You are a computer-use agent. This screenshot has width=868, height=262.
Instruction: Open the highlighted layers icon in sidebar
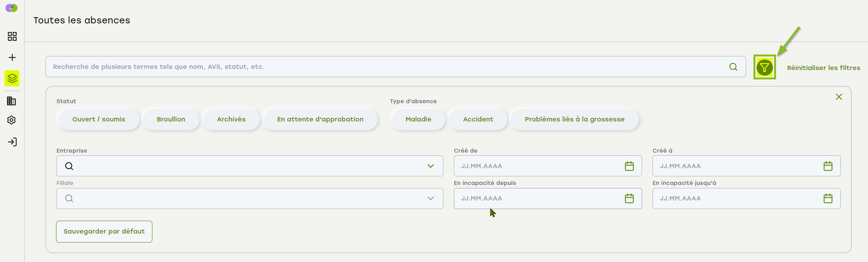click(x=12, y=78)
